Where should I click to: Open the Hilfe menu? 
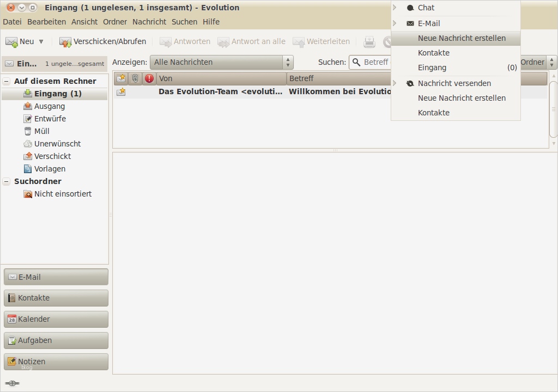(211, 22)
